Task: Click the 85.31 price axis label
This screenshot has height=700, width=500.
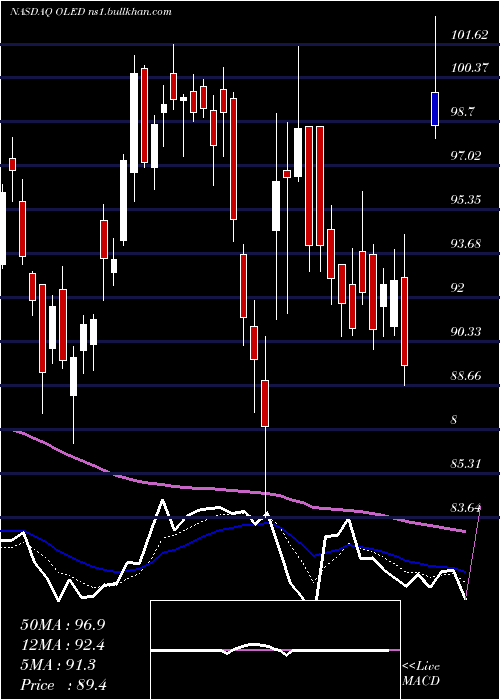Action: pyautogui.click(x=466, y=464)
